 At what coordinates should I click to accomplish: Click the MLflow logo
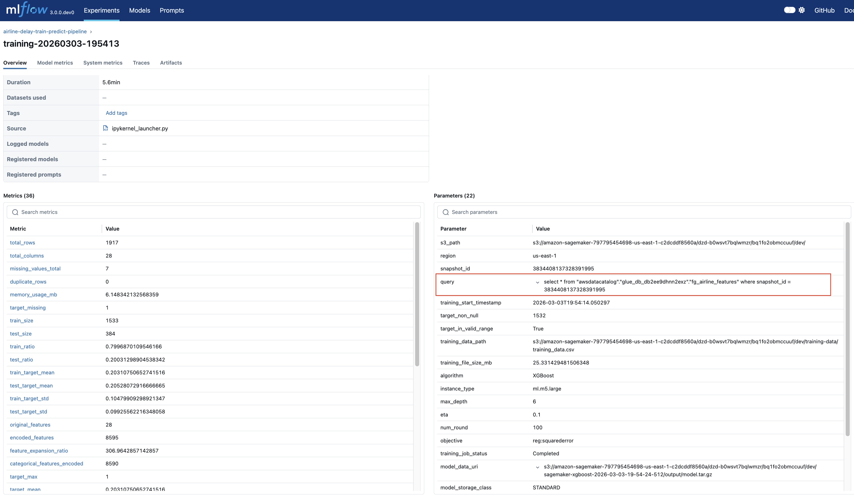tap(27, 10)
